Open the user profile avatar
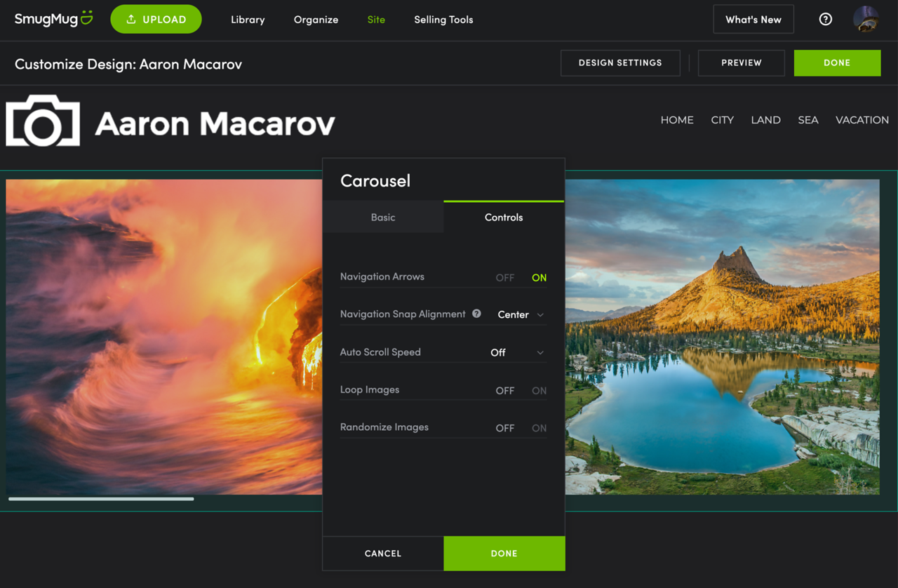The image size is (898, 588). (866, 20)
